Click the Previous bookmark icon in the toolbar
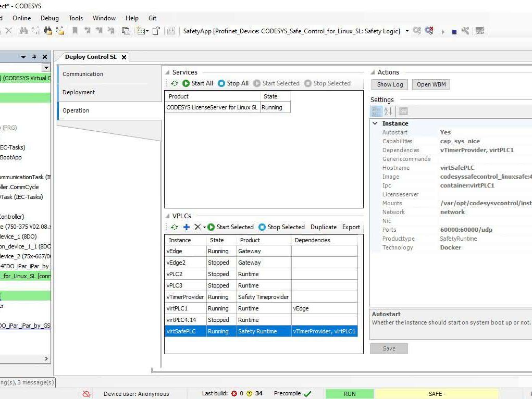Image resolution: width=532 pixels, height=399 pixels. pos(87,31)
